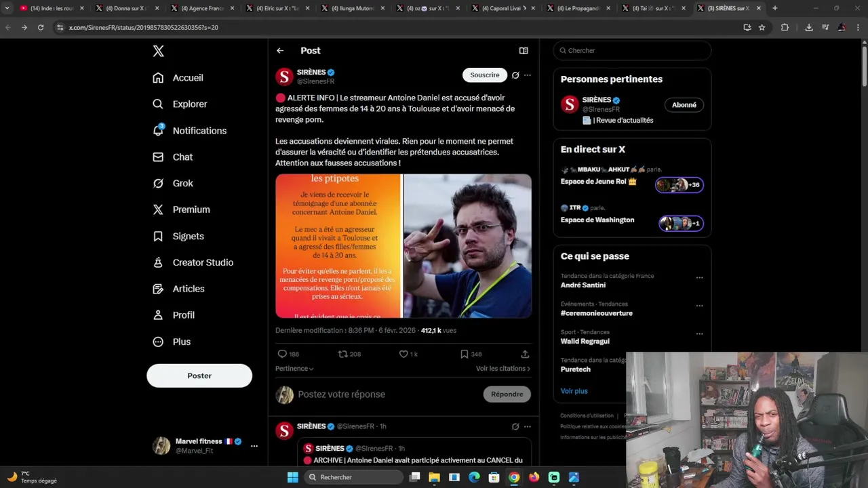
Task: Open Microsoft Edge from the taskbar
Action: click(474, 477)
